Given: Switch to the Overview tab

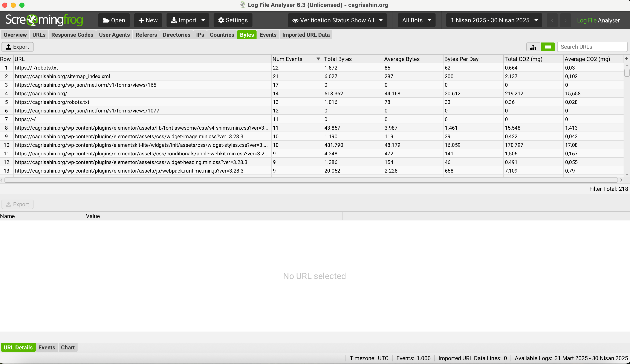Looking at the screenshot, I should [x=15, y=35].
